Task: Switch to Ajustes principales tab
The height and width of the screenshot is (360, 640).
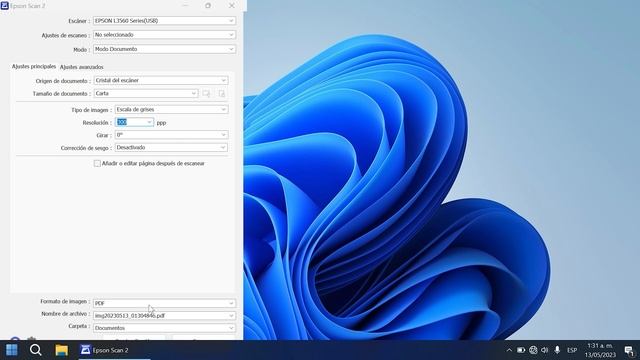Action: click(33, 66)
